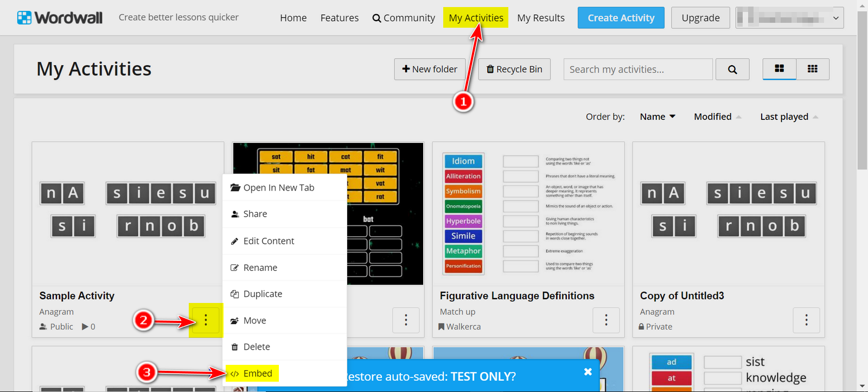Create a New folder
This screenshot has width=868, height=392.
[x=430, y=69]
